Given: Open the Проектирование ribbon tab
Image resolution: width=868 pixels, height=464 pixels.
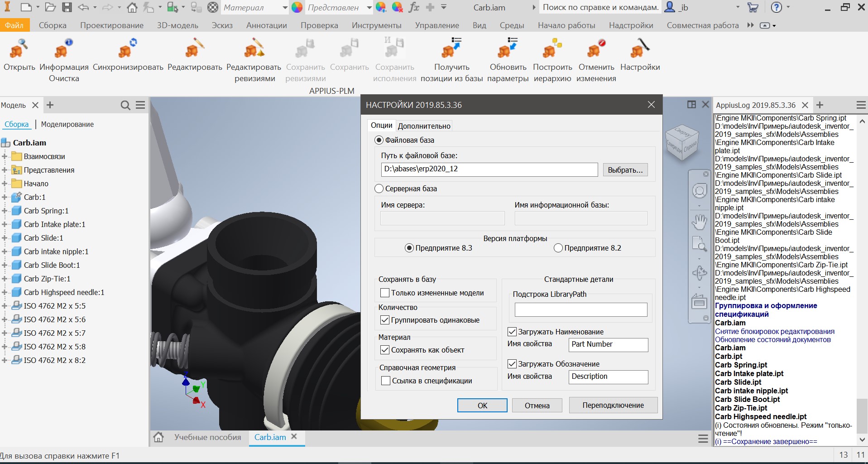Looking at the screenshot, I should pos(112,25).
